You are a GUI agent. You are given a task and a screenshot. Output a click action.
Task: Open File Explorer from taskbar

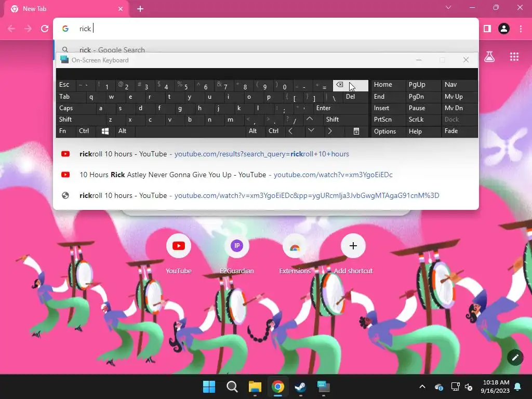[x=255, y=387]
